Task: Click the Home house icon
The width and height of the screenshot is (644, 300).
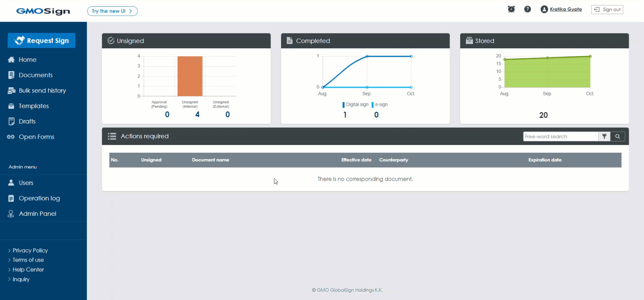Action: coord(11,59)
